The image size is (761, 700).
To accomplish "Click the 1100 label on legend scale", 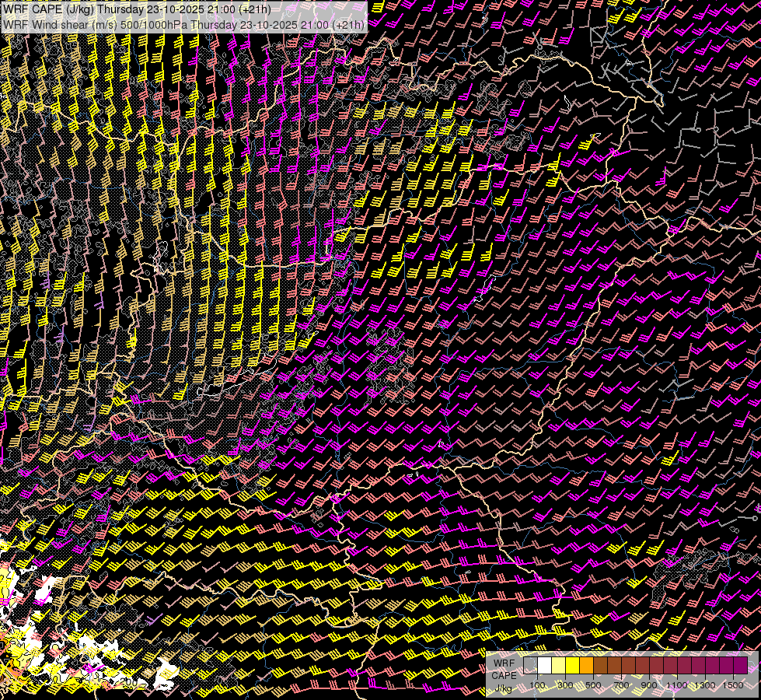I will click(677, 684).
